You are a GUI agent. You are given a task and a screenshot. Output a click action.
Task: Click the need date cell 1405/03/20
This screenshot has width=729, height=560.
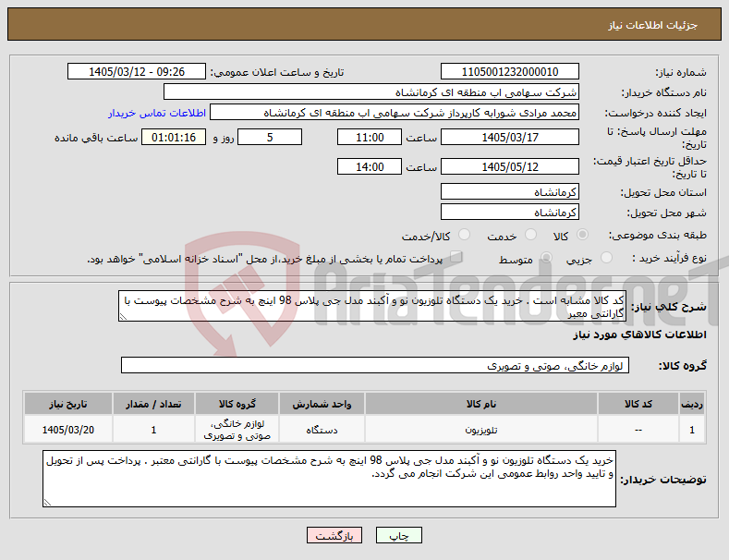pos(67,430)
